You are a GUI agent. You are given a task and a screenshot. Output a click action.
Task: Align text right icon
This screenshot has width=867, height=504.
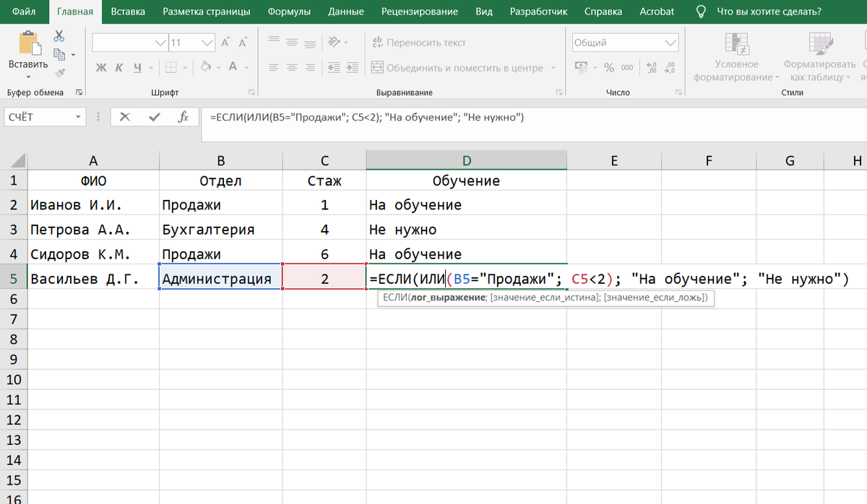point(309,67)
